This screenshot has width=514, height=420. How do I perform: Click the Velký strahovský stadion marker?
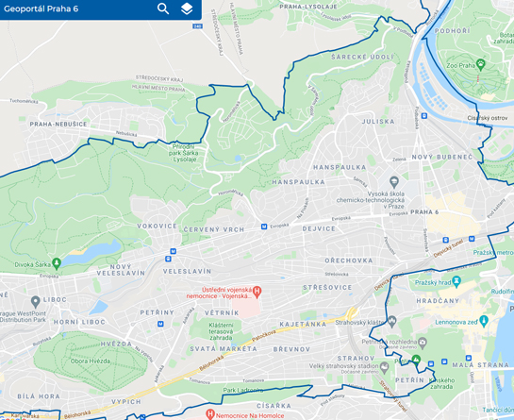[384, 366]
